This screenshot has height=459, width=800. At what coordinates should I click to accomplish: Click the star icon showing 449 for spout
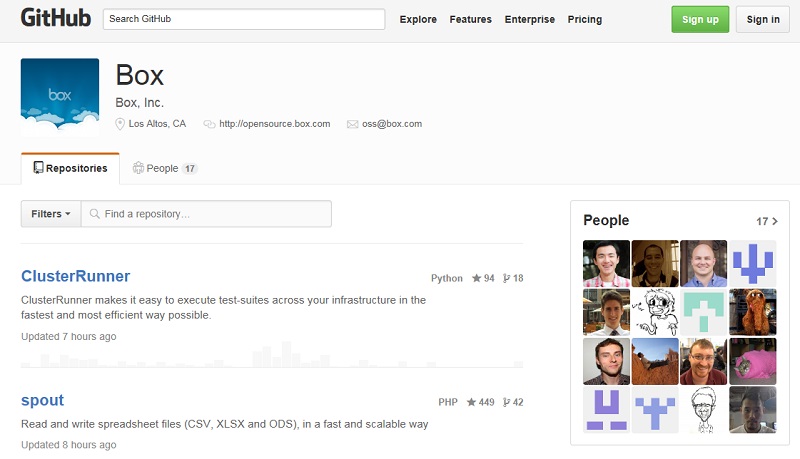click(x=471, y=402)
